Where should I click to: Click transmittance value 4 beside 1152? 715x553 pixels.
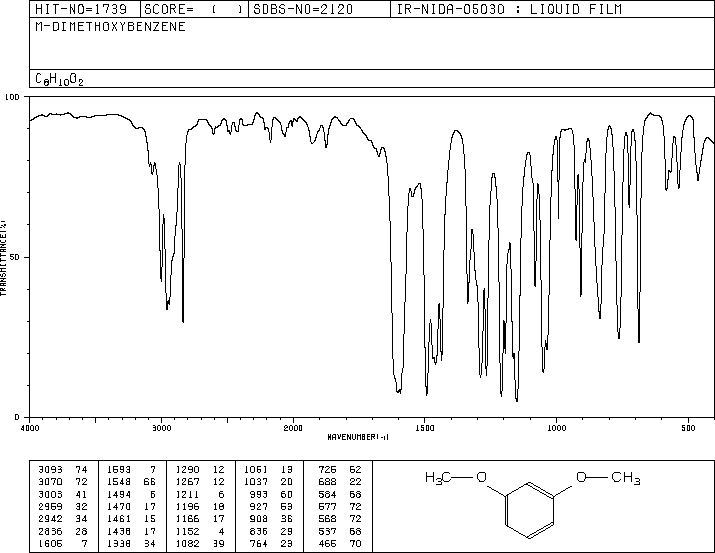(221, 532)
